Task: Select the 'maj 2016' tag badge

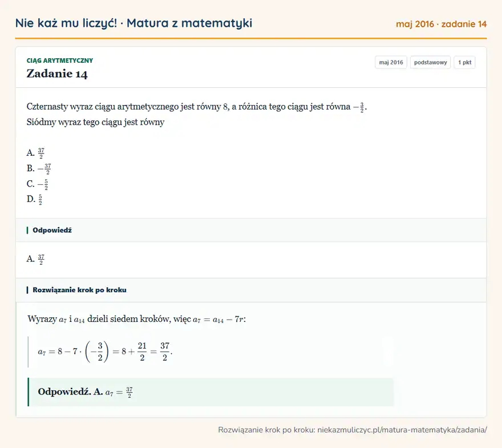Action: point(391,62)
